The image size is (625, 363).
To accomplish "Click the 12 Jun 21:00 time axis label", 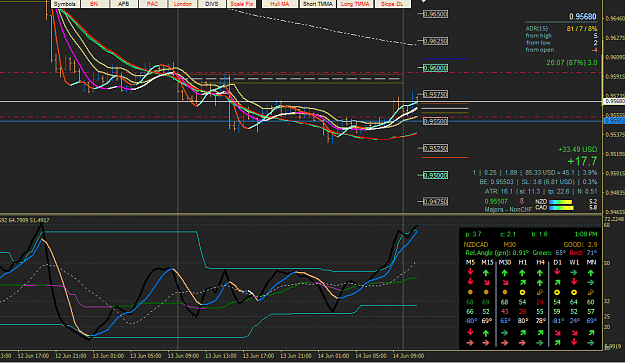I will (71, 356).
